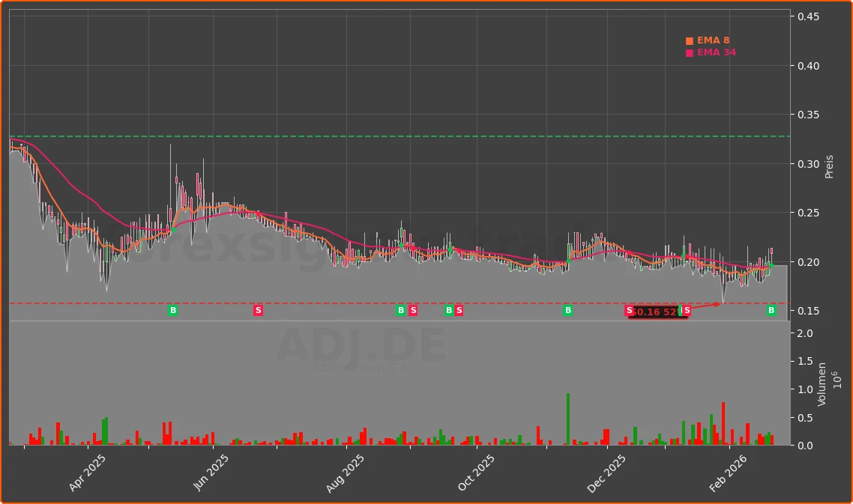Viewport: 853px width, 504px height.
Task: Click the Jun 2025 axis label
Action: pos(211,469)
